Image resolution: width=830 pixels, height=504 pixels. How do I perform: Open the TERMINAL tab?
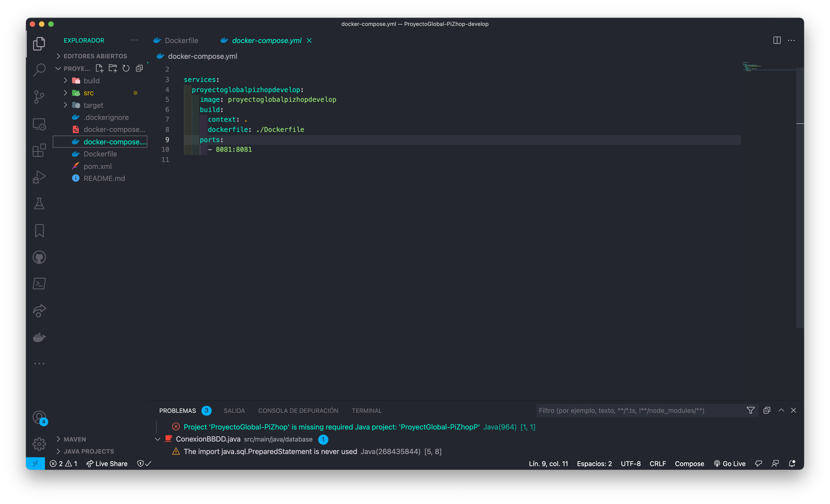pyautogui.click(x=367, y=411)
